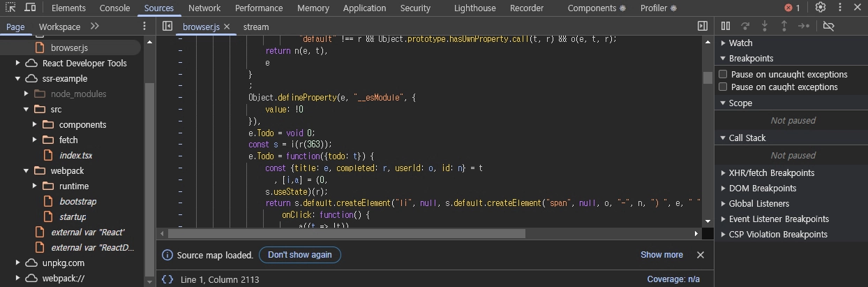This screenshot has height=287, width=868.
Task: Click the step out icon
Action: coord(784,26)
